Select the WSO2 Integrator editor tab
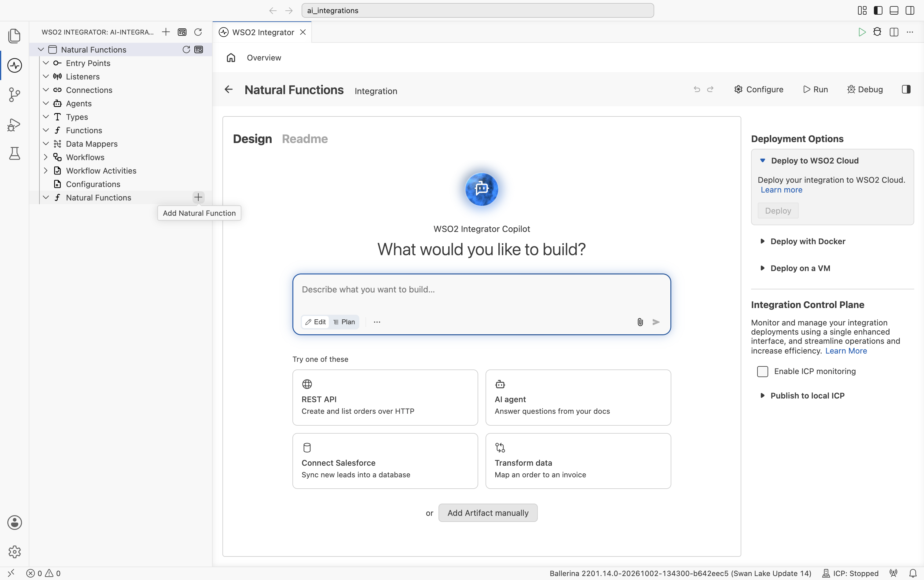This screenshot has height=580, width=924. point(262,32)
